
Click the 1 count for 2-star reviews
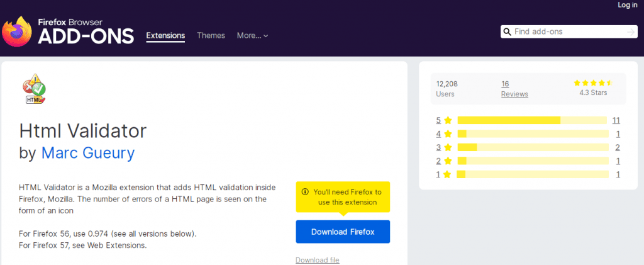pos(618,161)
